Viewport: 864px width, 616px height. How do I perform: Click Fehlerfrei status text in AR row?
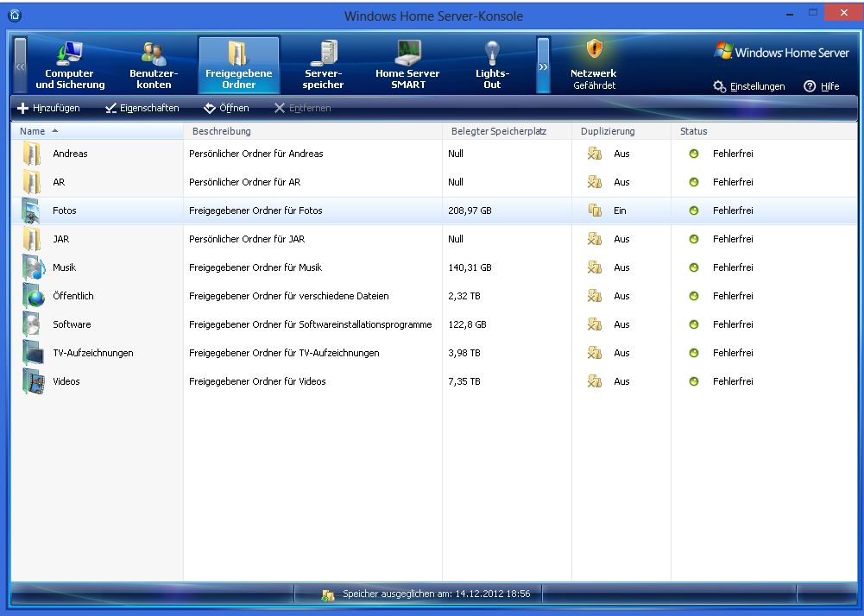[733, 182]
